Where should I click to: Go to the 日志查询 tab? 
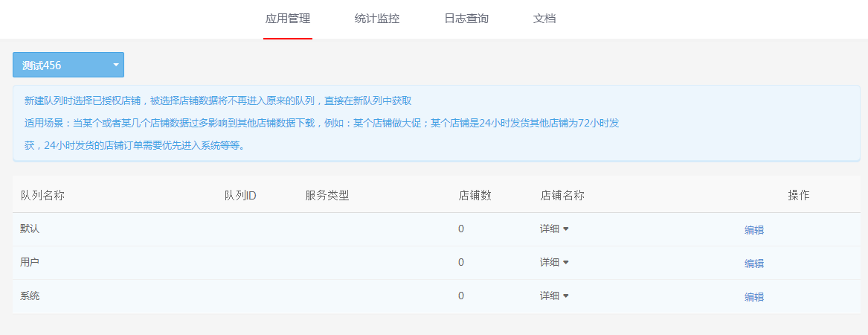466,19
